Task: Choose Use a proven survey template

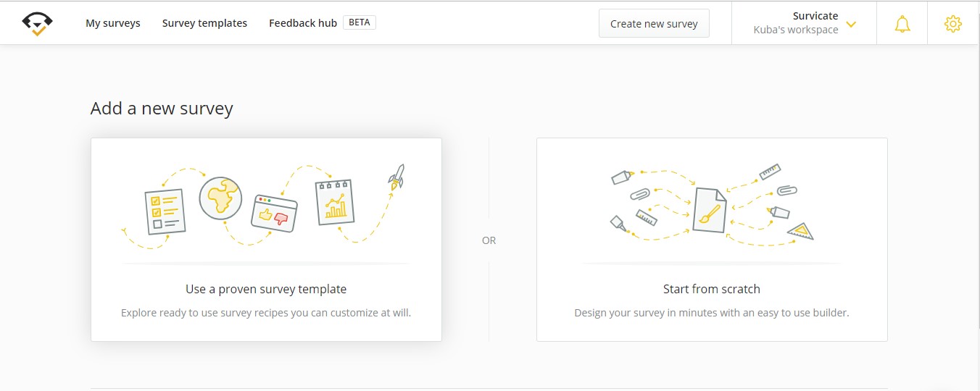Action: 266,240
